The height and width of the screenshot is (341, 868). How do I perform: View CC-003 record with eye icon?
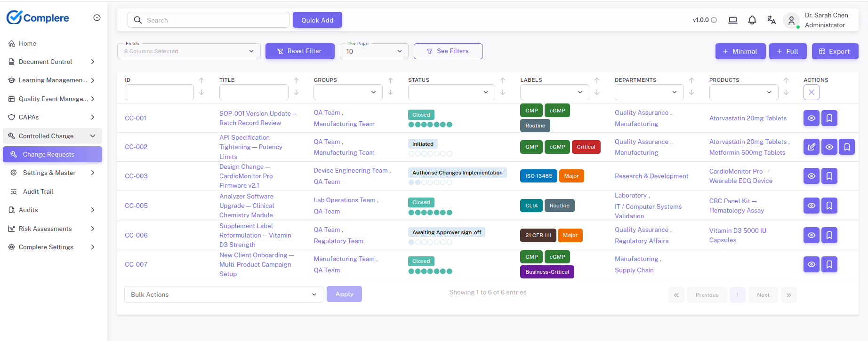coord(811,176)
